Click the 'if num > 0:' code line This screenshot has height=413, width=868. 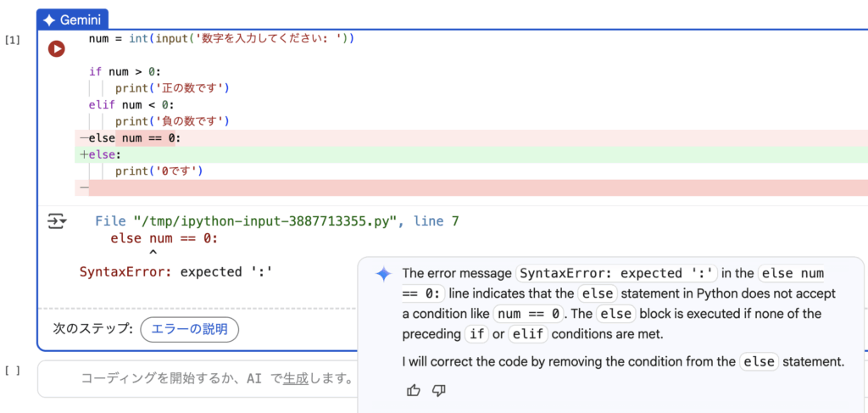(x=125, y=71)
